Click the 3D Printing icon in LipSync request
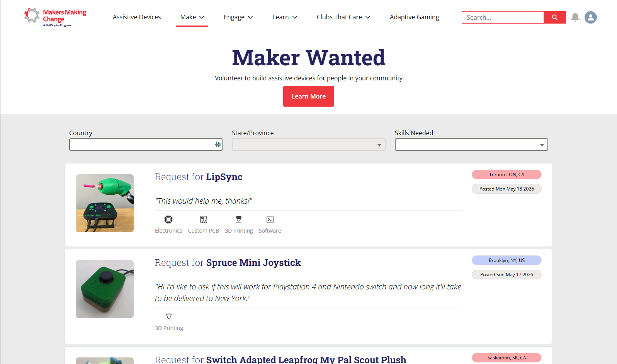The width and height of the screenshot is (617, 364). coord(239,219)
